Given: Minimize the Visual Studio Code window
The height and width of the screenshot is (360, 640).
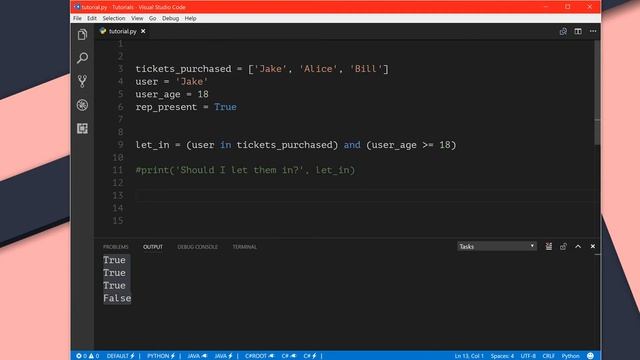Looking at the screenshot, I should point(546,7).
